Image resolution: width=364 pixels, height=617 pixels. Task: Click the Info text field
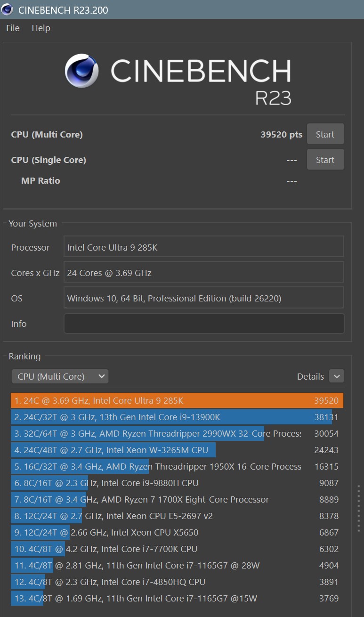[x=204, y=324]
